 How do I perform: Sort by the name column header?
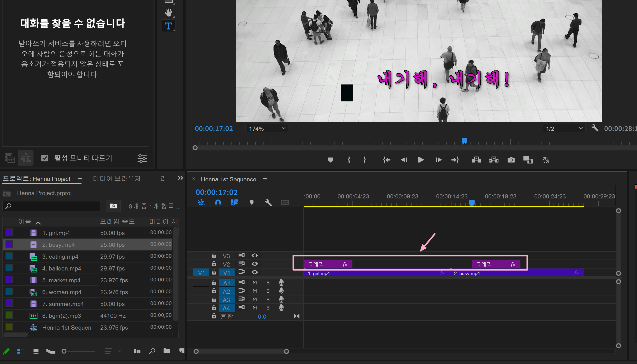[x=25, y=221]
